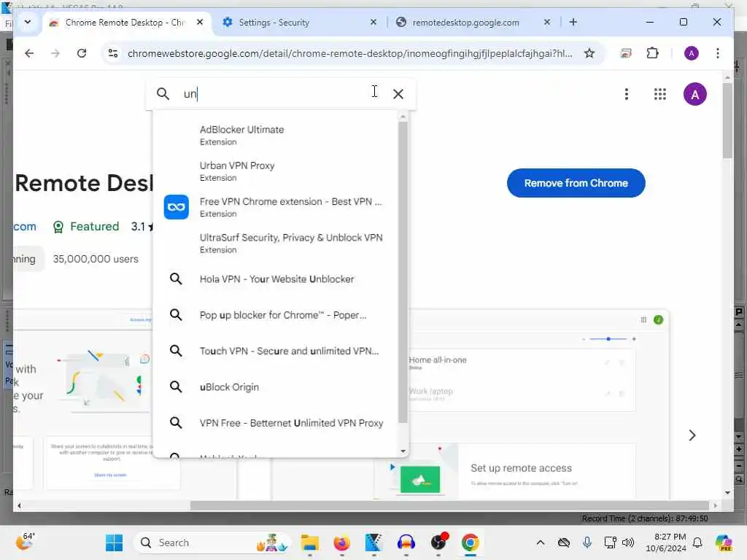Screen dimensions: 747x560
Task: Click the Featured badge link
Action: coord(86,227)
